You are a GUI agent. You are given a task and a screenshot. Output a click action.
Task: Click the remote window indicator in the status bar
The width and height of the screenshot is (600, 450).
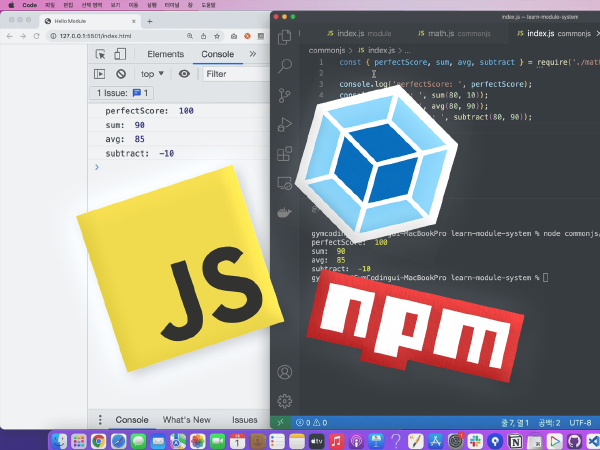pyautogui.click(x=280, y=422)
